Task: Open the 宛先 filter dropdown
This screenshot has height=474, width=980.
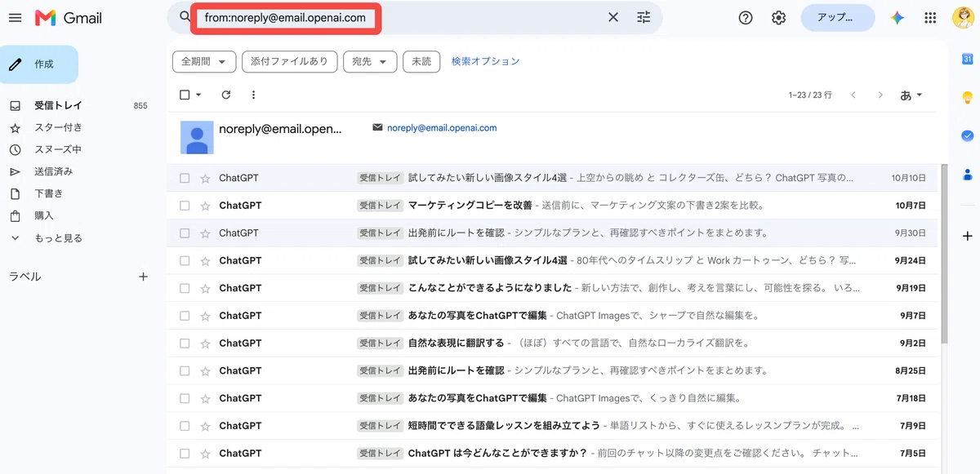Action: click(370, 61)
